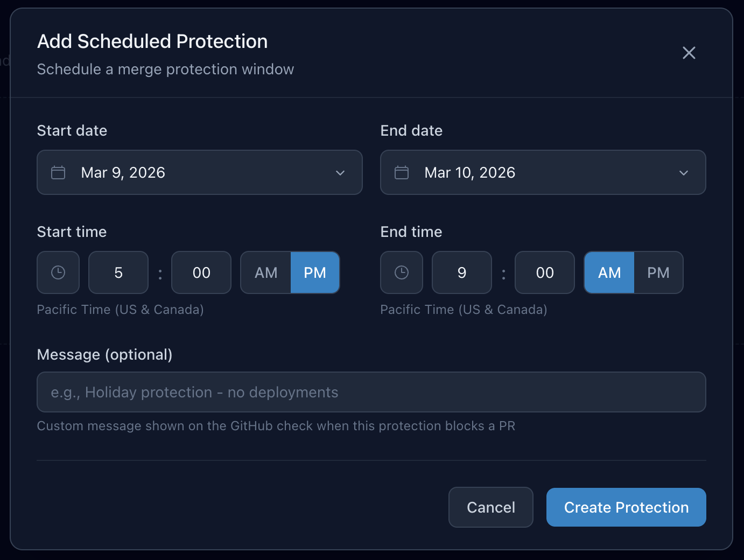Switch end time to PM
The image size is (744, 560).
coord(658,272)
